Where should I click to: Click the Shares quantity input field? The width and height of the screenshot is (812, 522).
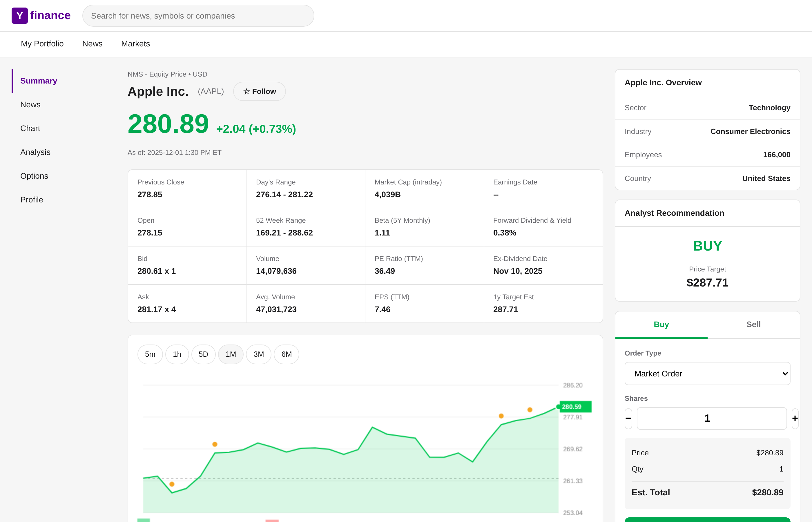point(712,418)
